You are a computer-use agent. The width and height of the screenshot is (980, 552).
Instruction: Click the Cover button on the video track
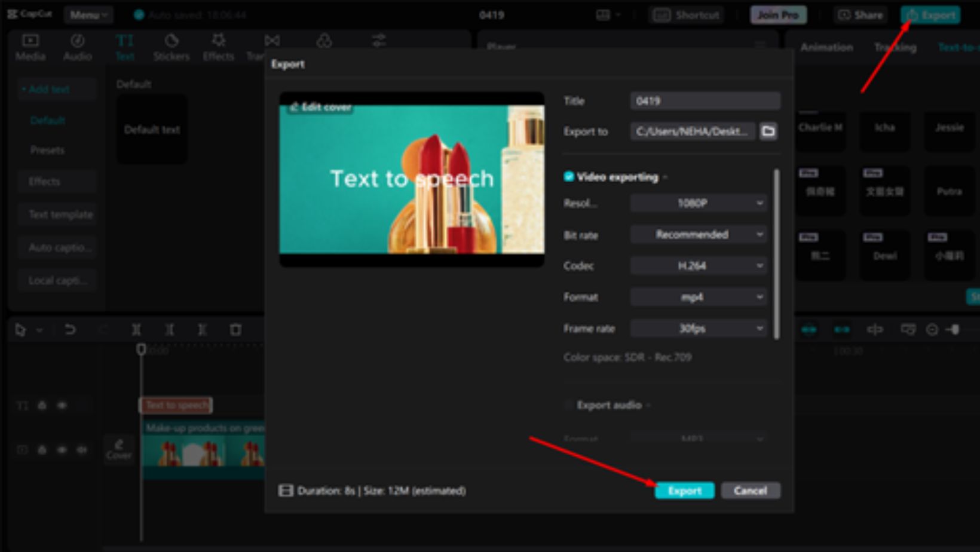tap(119, 449)
